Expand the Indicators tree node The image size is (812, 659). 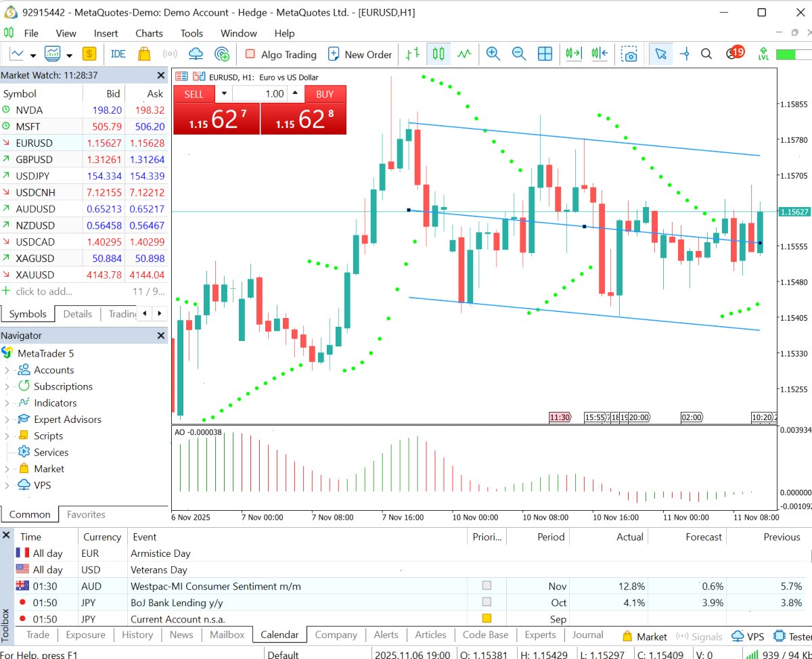coord(7,403)
